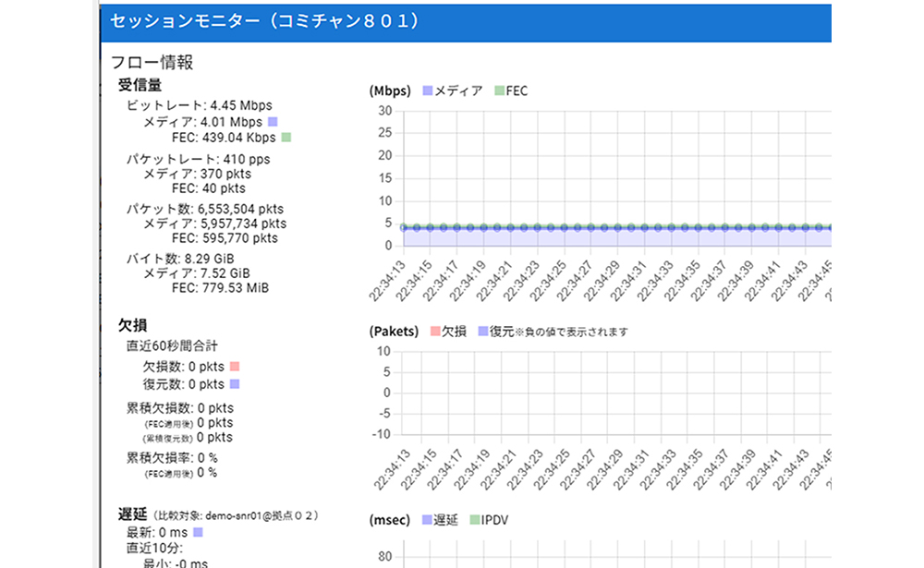Select the 22:34:31 data point in the Mbps chart

click(645, 227)
